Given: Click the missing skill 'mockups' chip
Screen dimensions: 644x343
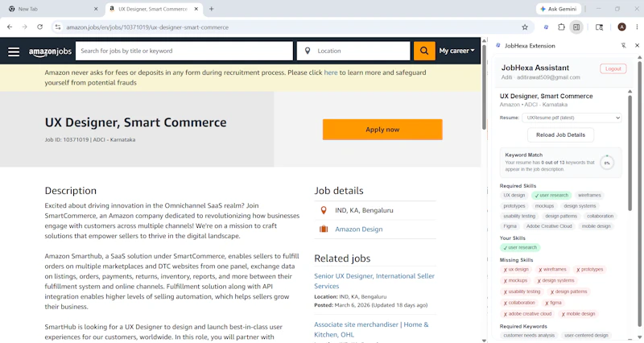Looking at the screenshot, I should 515,280.
